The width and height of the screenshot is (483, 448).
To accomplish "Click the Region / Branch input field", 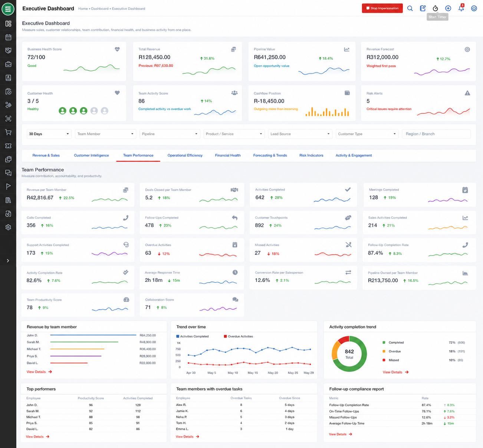I will [x=436, y=134].
